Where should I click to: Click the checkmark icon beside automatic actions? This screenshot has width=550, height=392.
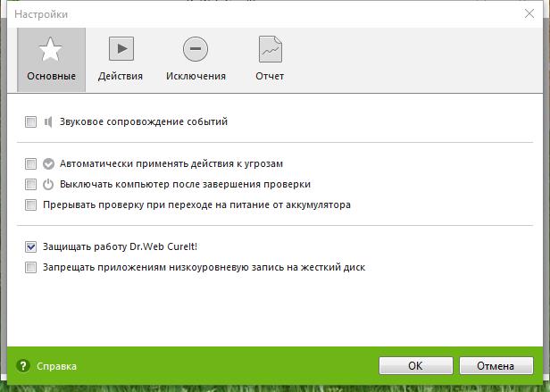pos(48,164)
